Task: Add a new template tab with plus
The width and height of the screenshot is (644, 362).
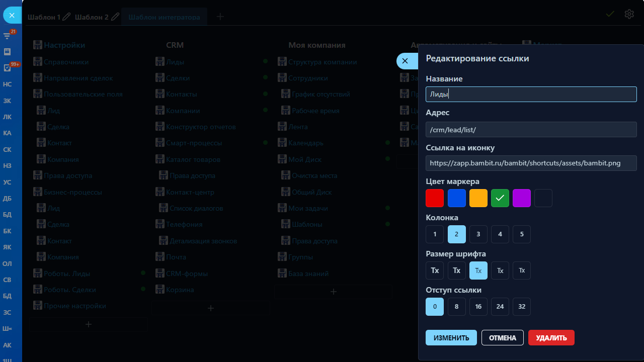Action: click(x=220, y=17)
